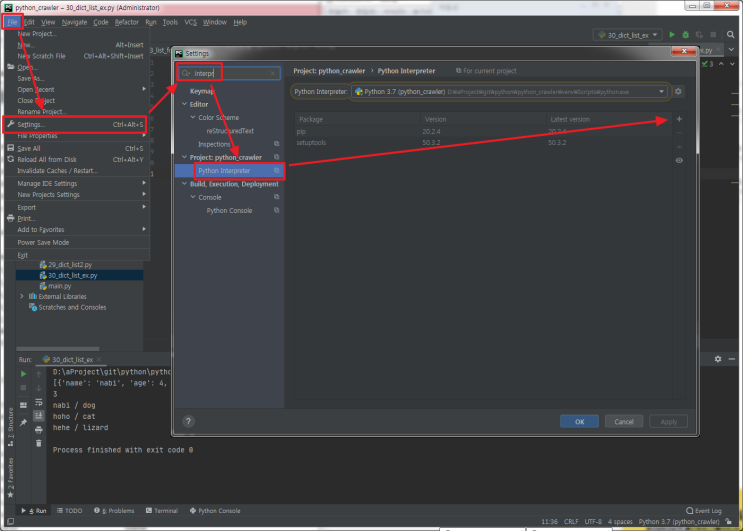The image size is (743, 531).
Task: Toggle Power Save Mode menu item
Action: pyautogui.click(x=77, y=242)
